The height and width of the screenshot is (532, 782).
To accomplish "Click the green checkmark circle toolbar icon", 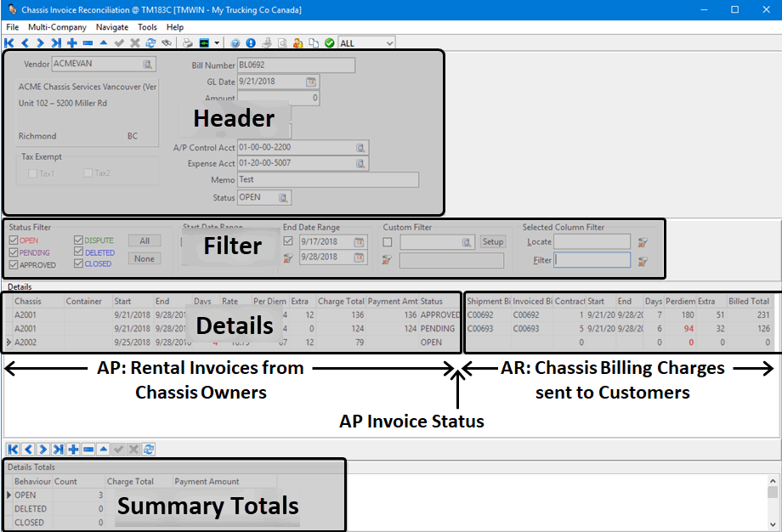I will (329, 42).
